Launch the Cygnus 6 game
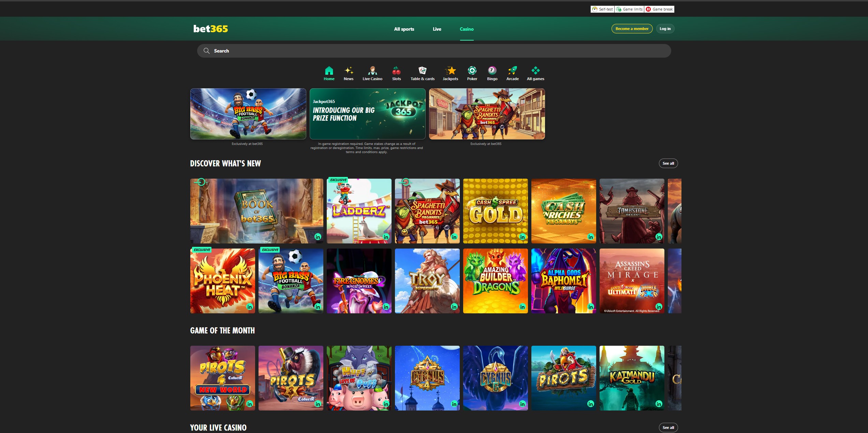Viewport: 868px width, 433px height. 495,378
